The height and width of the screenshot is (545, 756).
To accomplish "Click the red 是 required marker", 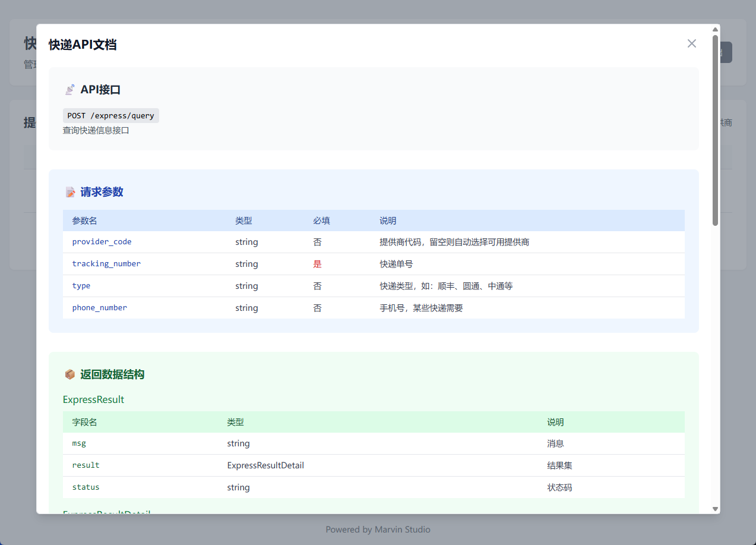I will coord(318,264).
